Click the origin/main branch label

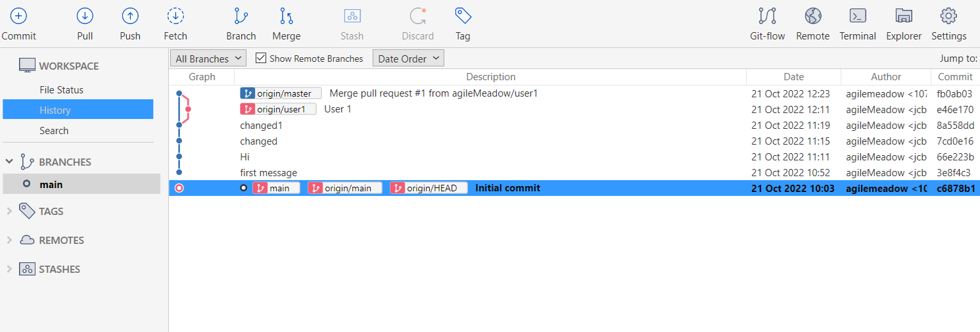coord(345,188)
